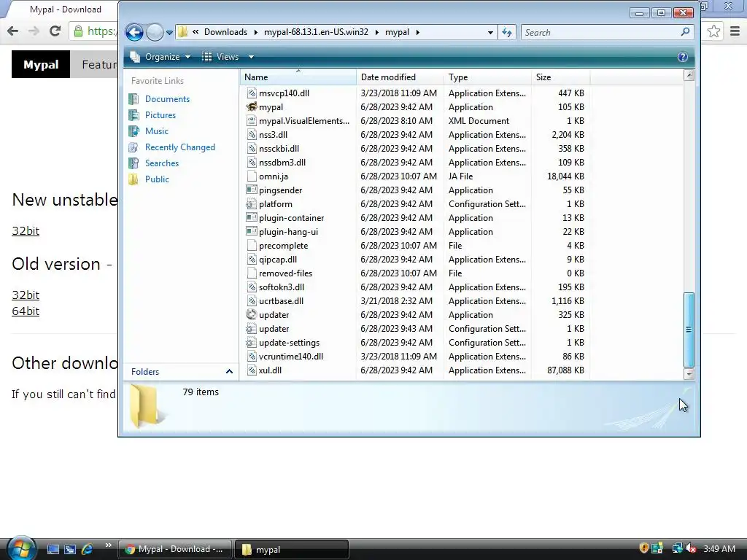
Task: Open Music in Favorite Links
Action: [157, 131]
